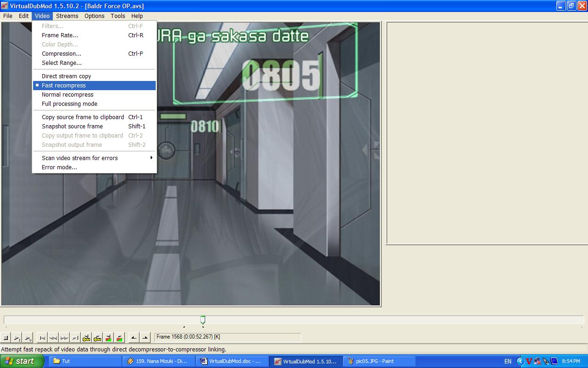Image resolution: width=588 pixels, height=368 pixels.
Task: Click the EN language indicator
Action: click(508, 361)
